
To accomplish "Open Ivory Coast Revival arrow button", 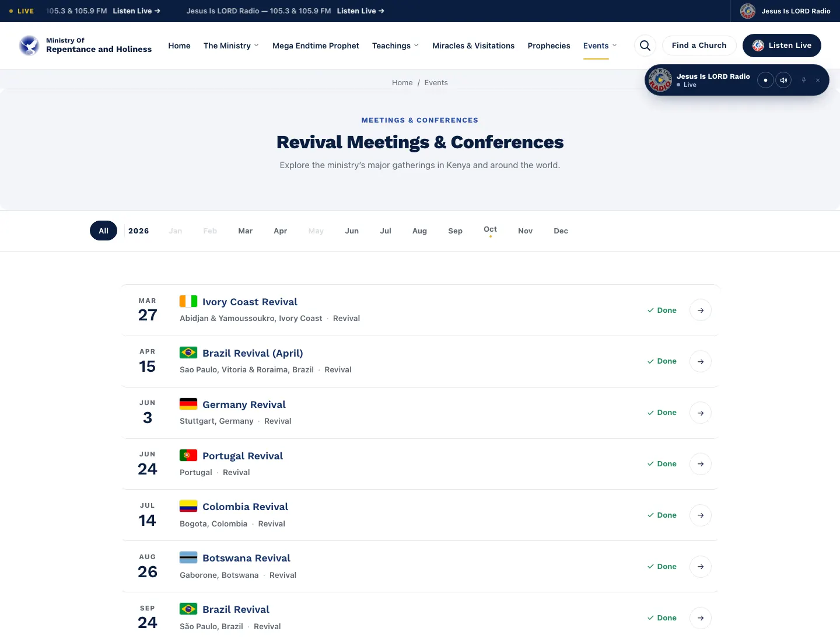I will [x=701, y=310].
